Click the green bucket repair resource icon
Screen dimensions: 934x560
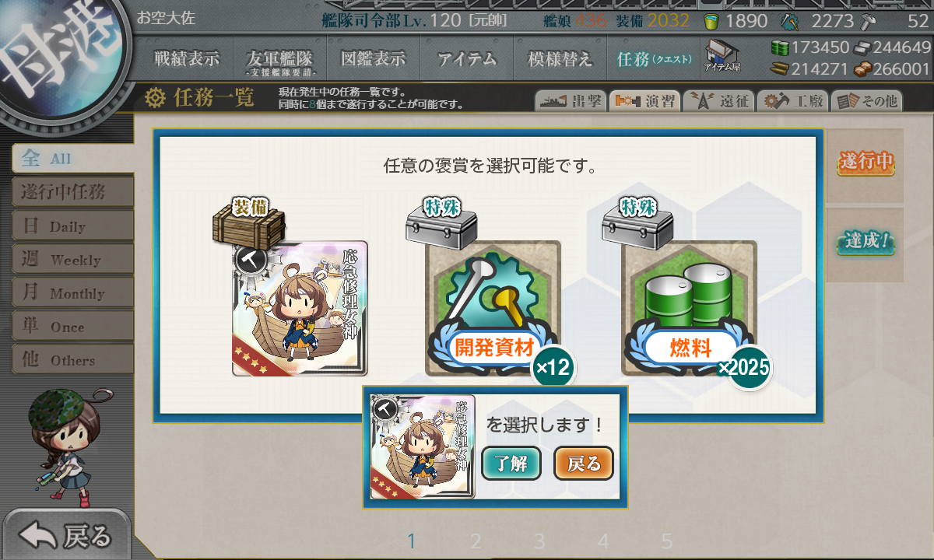711,21
